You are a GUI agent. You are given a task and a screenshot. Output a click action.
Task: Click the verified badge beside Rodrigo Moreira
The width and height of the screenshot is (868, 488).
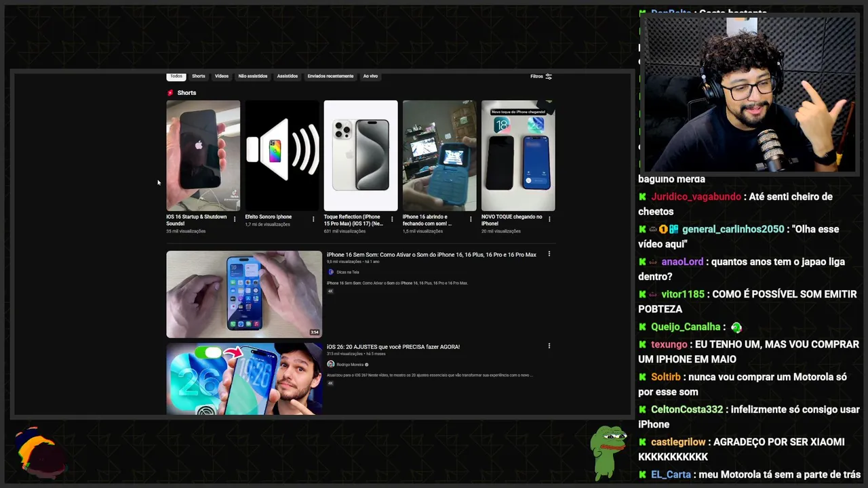click(367, 365)
